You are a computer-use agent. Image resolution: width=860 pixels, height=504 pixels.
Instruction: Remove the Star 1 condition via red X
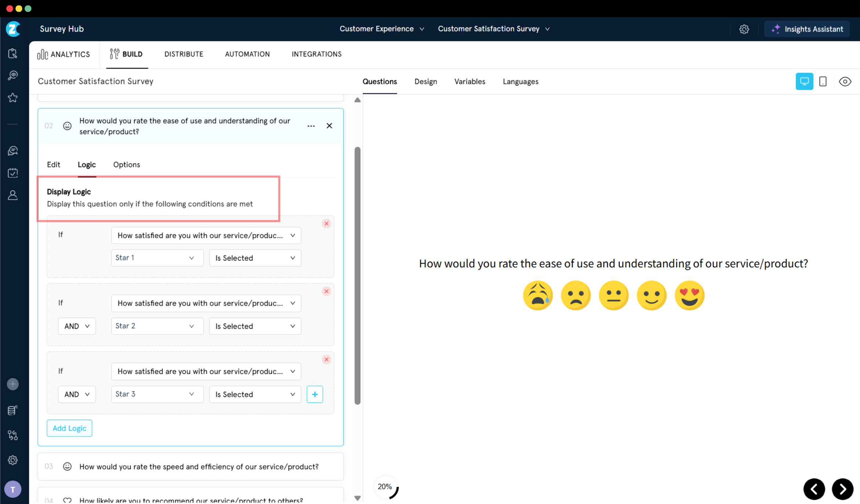point(326,224)
